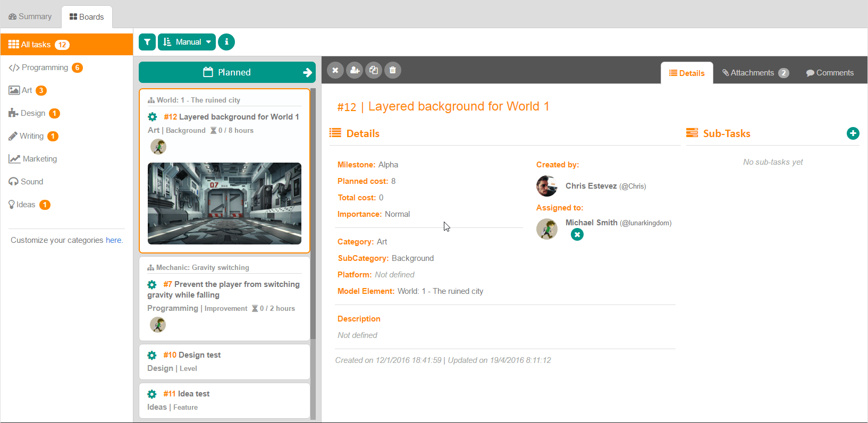The image size is (868, 423).
Task: Close the task details panel
Action: [335, 70]
